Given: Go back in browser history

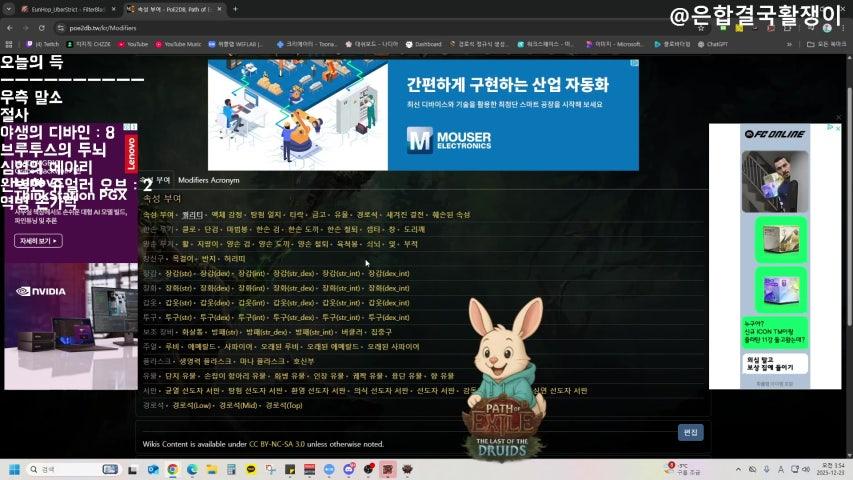Looking at the screenshot, I should (10, 28).
